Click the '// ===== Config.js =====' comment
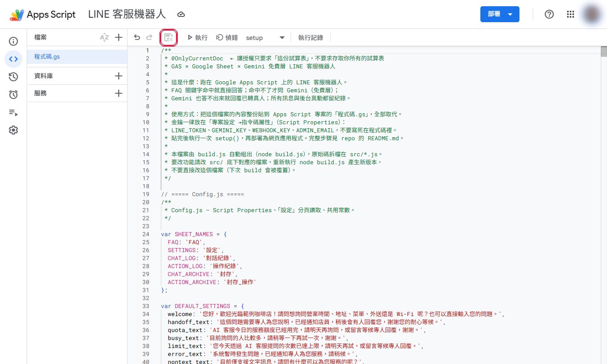 [203, 194]
